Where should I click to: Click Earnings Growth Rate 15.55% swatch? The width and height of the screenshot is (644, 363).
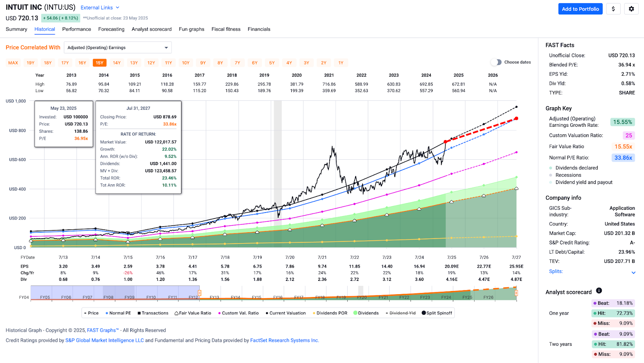[x=622, y=122]
